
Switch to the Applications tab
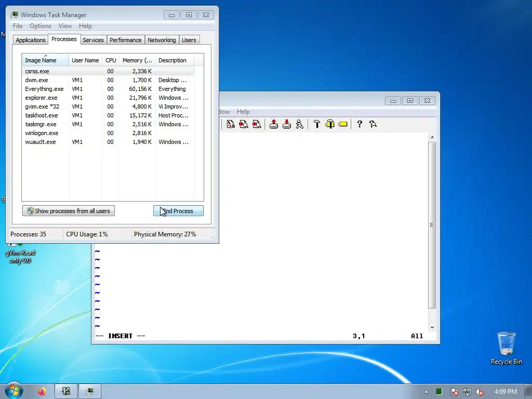(31, 40)
